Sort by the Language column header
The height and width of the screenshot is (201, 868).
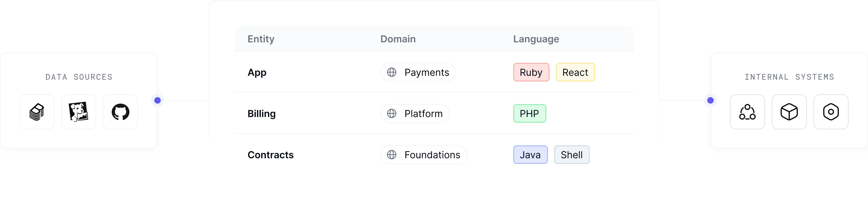[536, 39]
